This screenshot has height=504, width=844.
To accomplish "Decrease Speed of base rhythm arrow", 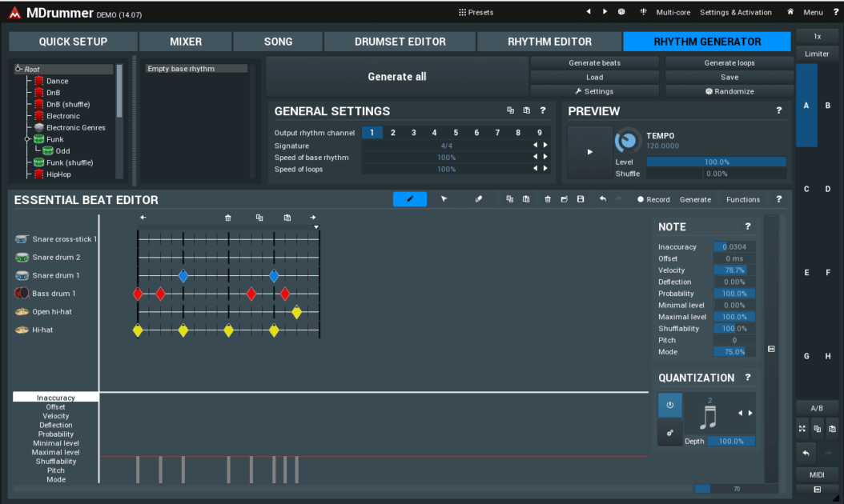I will [535, 157].
